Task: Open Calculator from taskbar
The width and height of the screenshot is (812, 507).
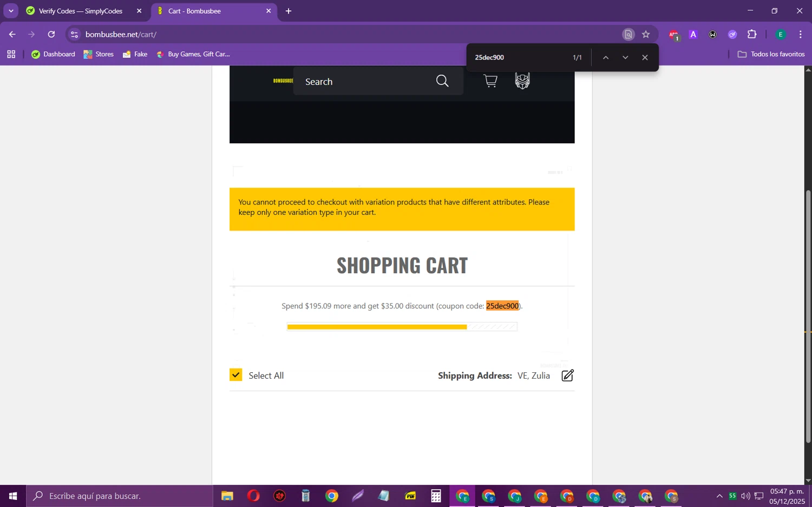Action: pos(436,496)
